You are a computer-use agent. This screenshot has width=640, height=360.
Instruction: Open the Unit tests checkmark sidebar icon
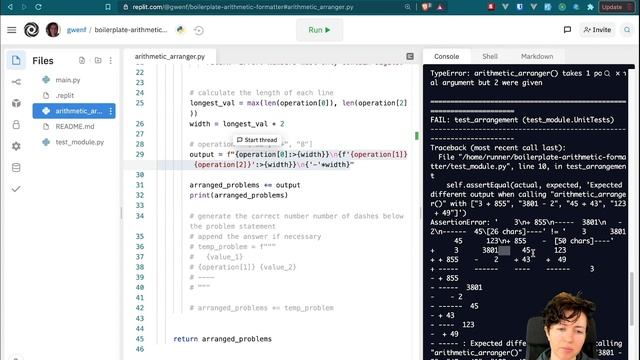click(16, 189)
